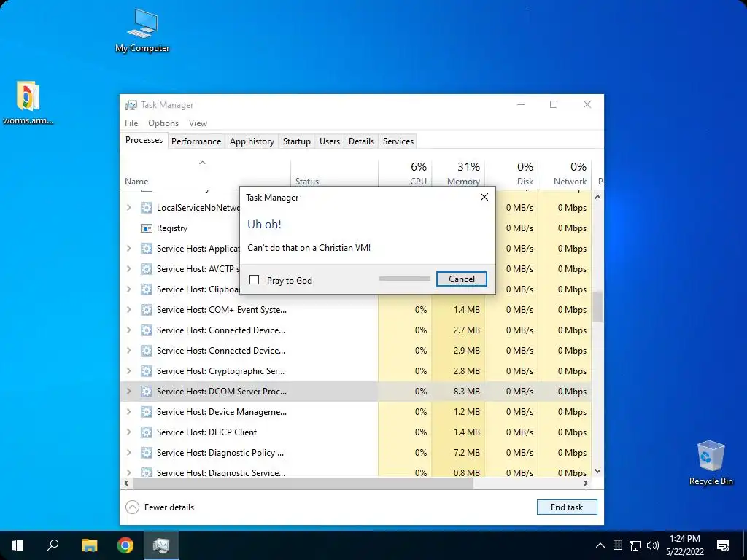Open the View menu
The height and width of the screenshot is (560, 747).
[198, 122]
